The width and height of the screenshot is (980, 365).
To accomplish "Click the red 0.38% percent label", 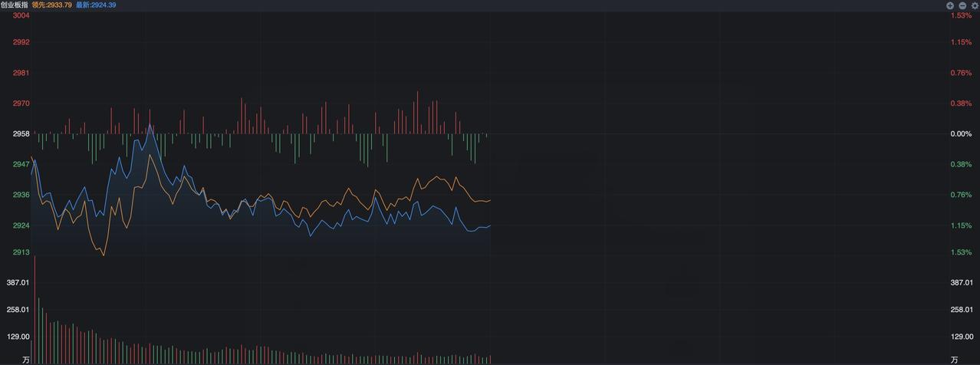I will [961, 104].
